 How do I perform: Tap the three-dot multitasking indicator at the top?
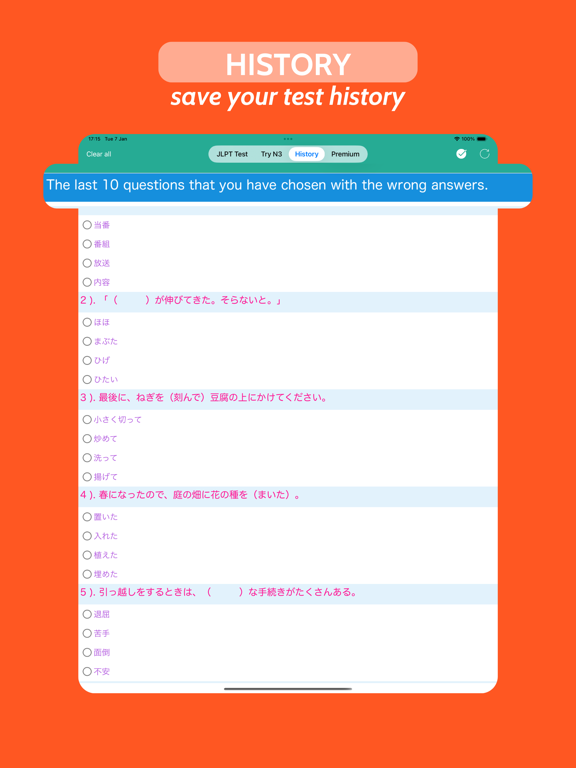288,139
